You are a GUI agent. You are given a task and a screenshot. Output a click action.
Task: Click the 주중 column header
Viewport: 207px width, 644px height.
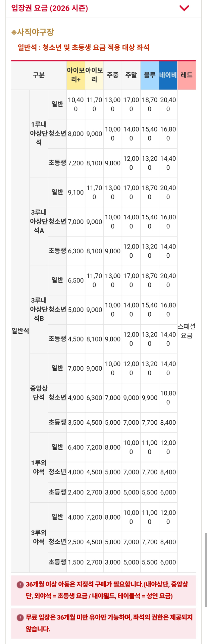click(113, 75)
